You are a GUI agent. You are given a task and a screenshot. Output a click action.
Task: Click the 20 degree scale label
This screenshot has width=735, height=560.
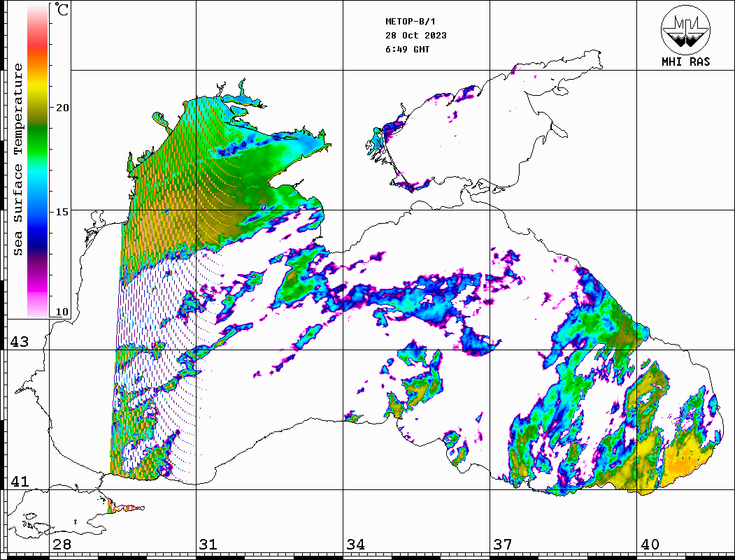[62, 108]
